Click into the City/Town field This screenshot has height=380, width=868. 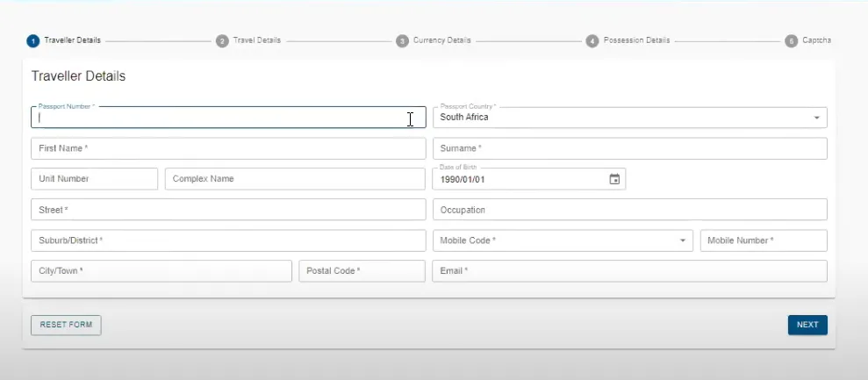pyautogui.click(x=161, y=271)
